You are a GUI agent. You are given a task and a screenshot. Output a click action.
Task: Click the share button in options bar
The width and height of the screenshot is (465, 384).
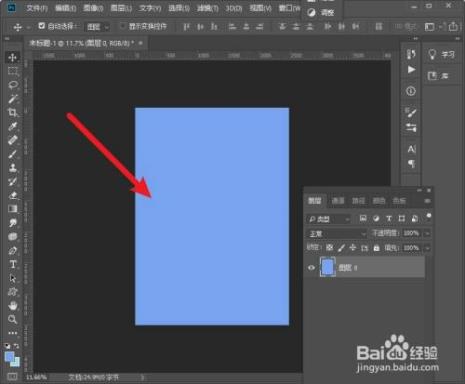coord(453,26)
